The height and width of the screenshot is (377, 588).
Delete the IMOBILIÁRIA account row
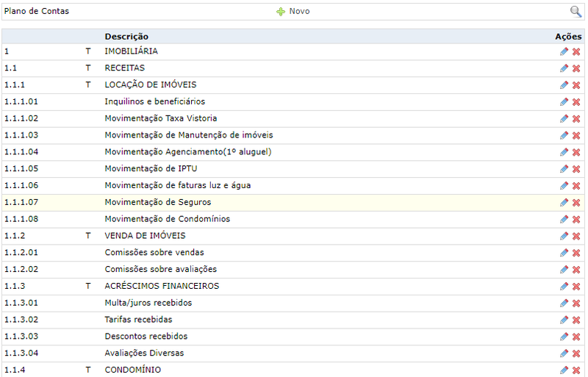pos(576,51)
